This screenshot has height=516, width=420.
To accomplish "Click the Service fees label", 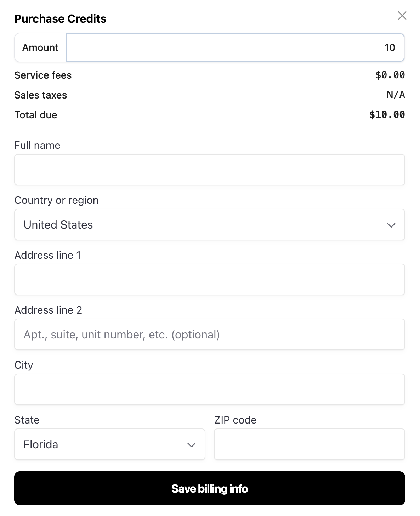I will tap(42, 75).
